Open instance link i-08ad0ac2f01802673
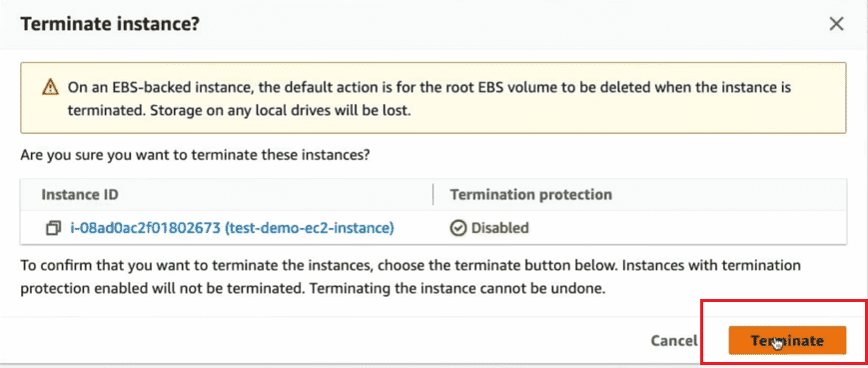 tap(146, 228)
